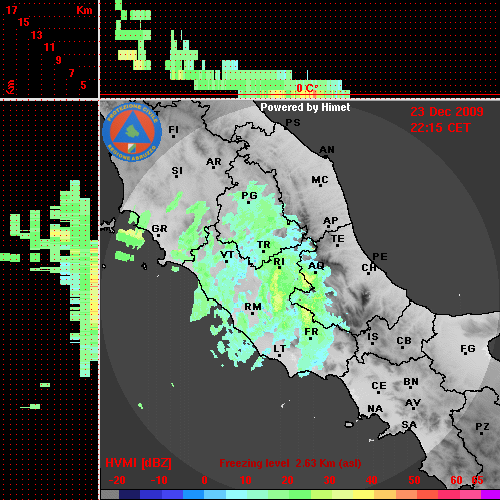Click the '0 C°' freezing line label
This screenshot has height=500, width=500.
(x=306, y=88)
